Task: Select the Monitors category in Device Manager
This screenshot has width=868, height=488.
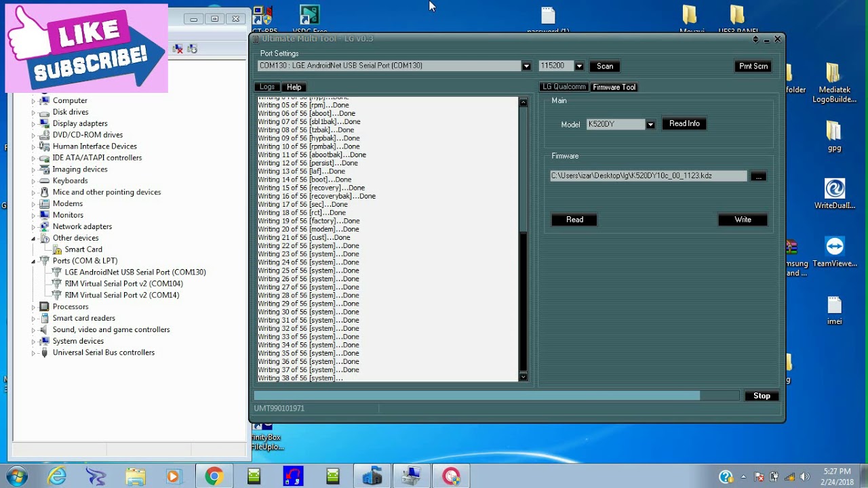Action: 68,215
